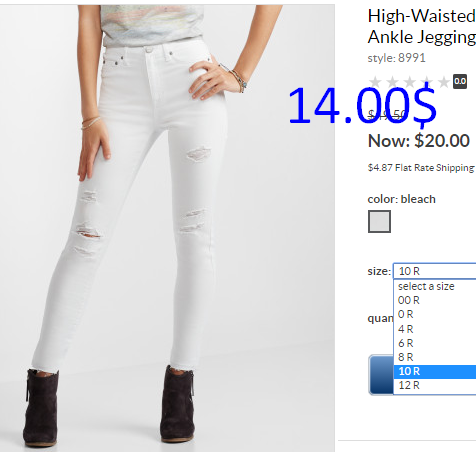Click the blue add-to-bag button

click(381, 375)
